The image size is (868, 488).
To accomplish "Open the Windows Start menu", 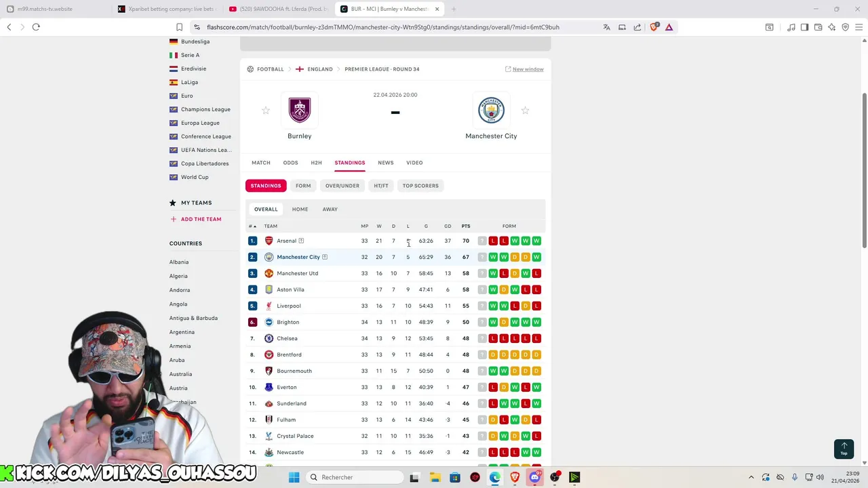I will [294, 477].
